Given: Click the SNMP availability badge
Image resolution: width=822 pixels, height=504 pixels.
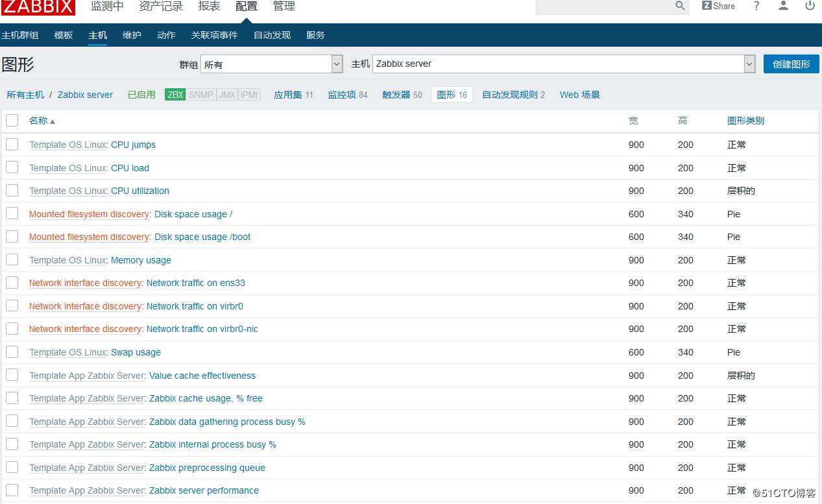Looking at the screenshot, I should click(201, 95).
